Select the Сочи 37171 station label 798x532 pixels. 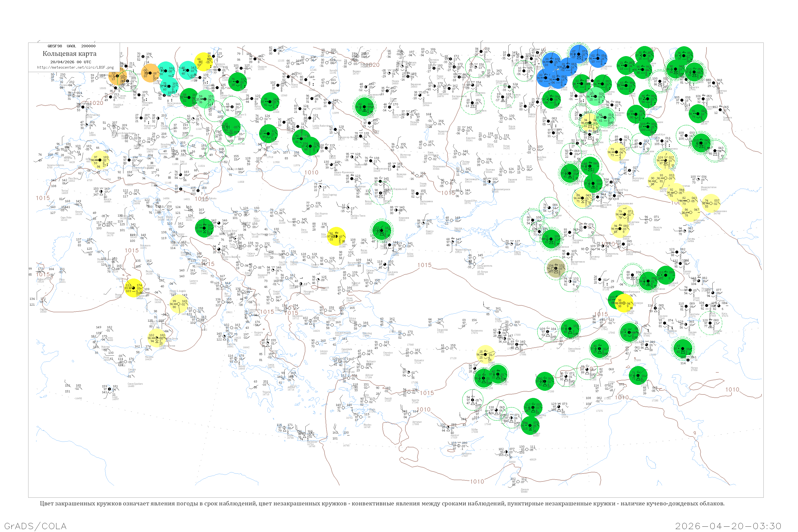tap(576, 290)
